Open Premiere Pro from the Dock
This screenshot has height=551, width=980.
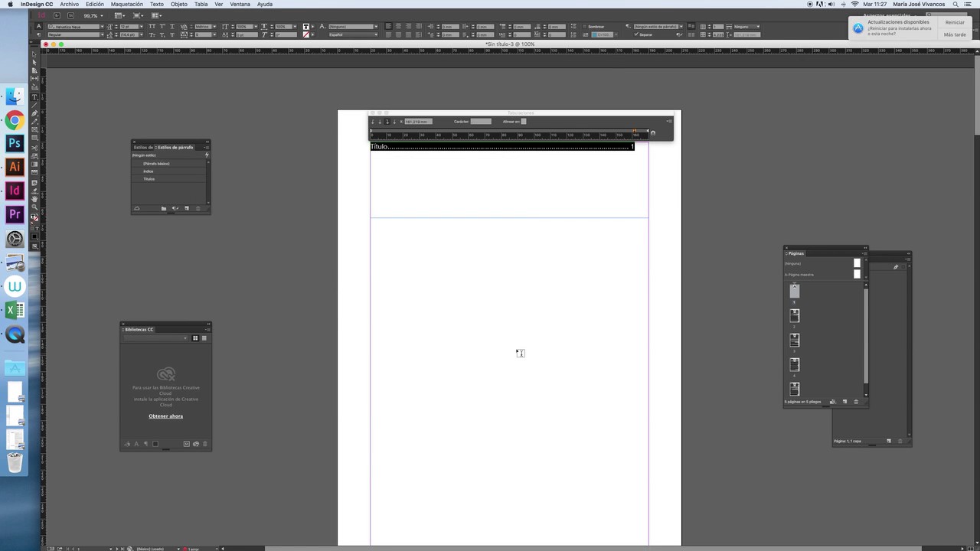[15, 215]
